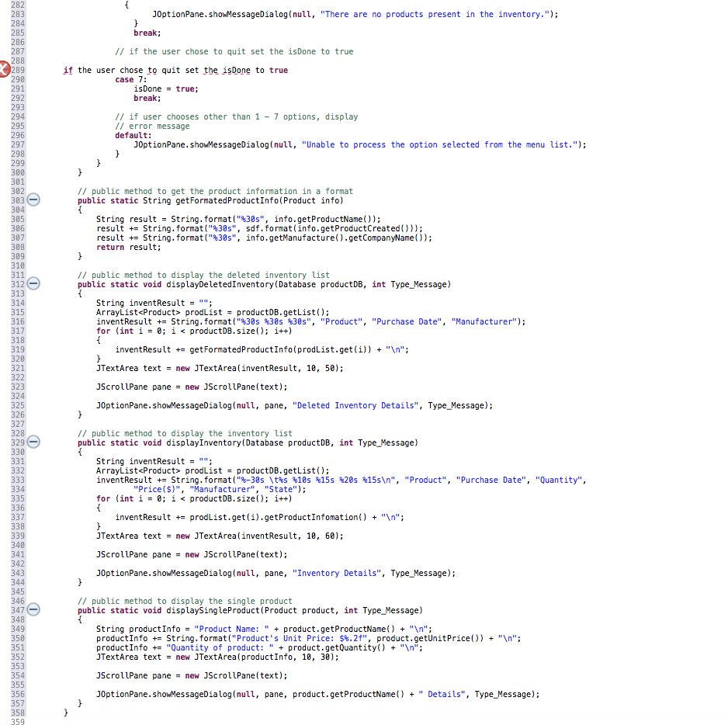
Task: Click the red error icon beside line 289
Action: [4, 69]
